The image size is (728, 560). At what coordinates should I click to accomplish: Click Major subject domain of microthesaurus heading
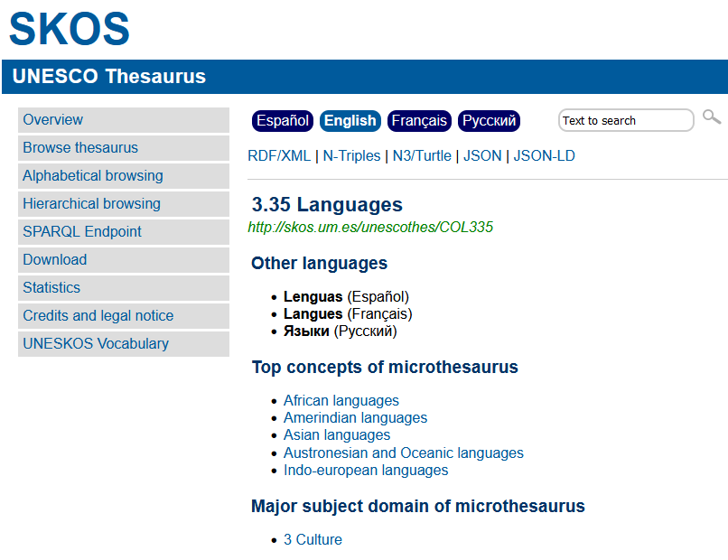point(418,506)
